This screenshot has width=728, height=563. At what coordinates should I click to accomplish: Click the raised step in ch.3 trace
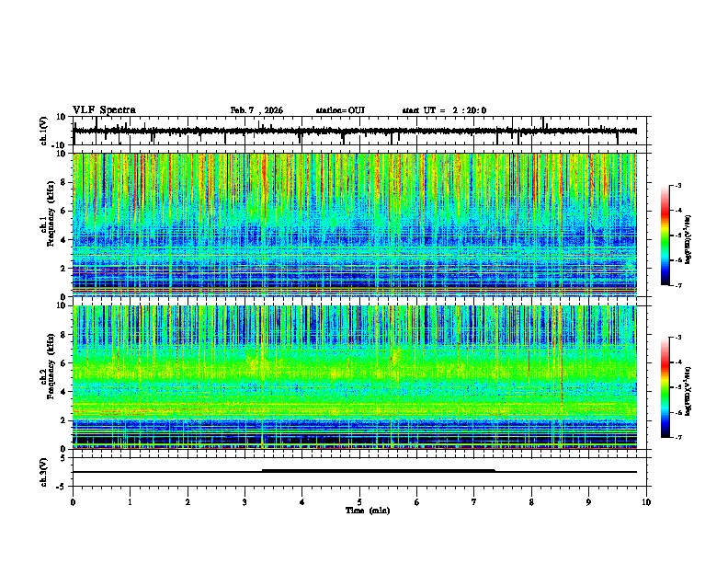click(x=379, y=470)
